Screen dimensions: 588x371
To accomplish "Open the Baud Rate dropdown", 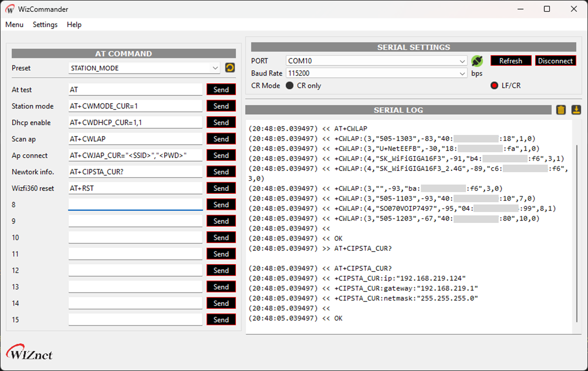I will pos(462,73).
